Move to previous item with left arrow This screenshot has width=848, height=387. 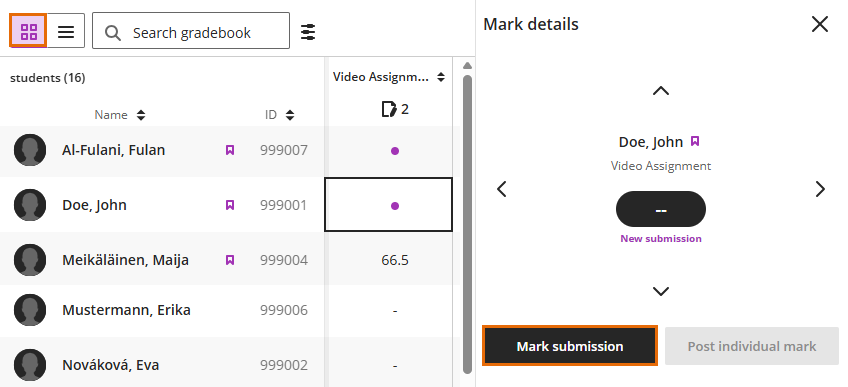502,189
